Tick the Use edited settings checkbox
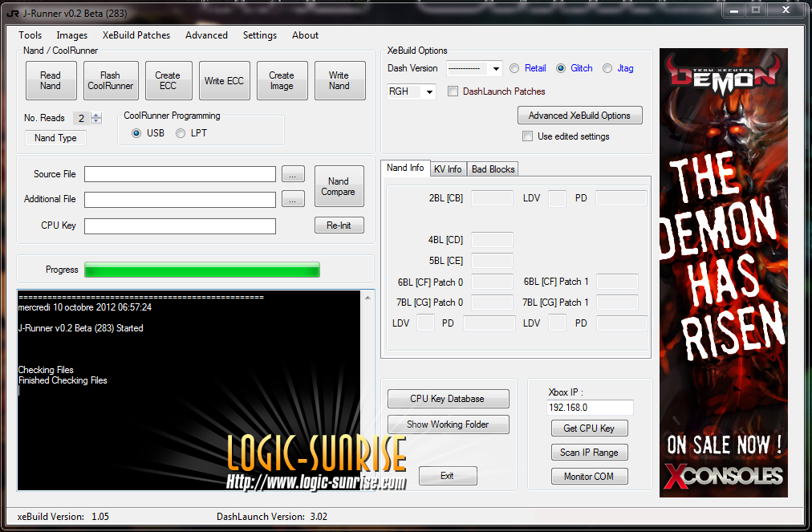The image size is (812, 532). tap(527, 136)
